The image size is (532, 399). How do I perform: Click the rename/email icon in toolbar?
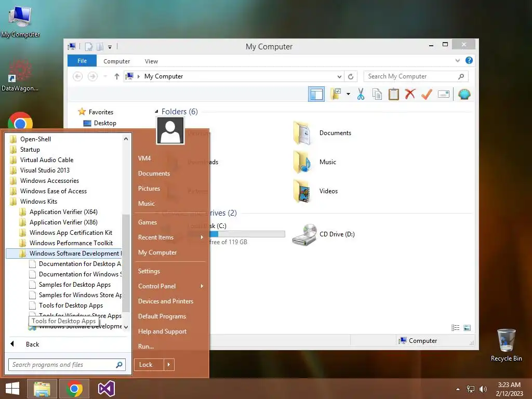click(444, 94)
